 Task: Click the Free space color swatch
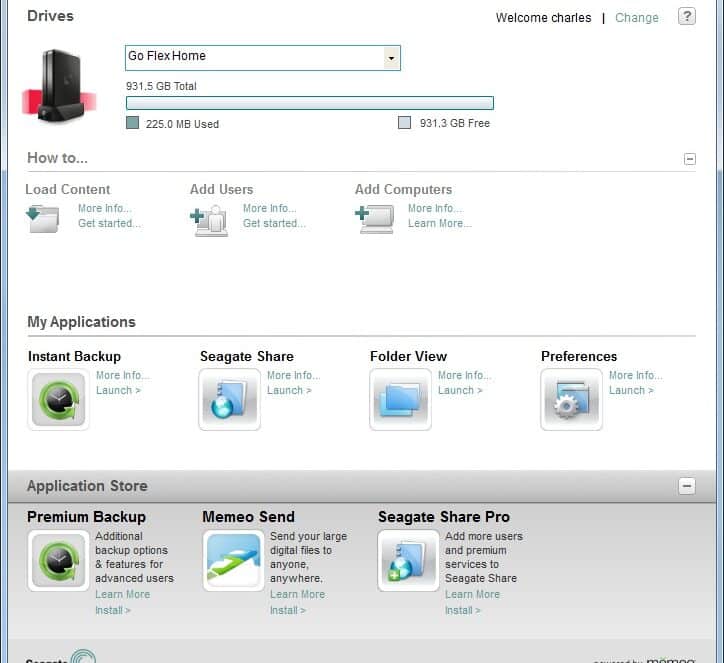[404, 123]
